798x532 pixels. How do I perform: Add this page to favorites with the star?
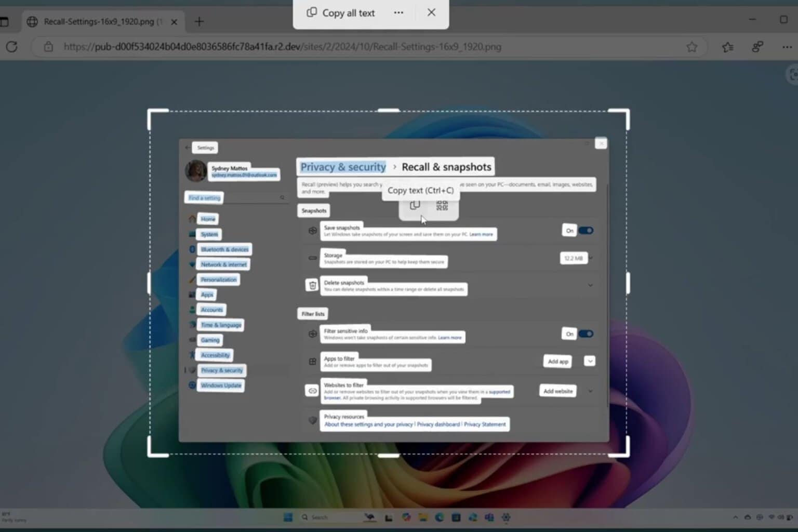click(x=691, y=47)
